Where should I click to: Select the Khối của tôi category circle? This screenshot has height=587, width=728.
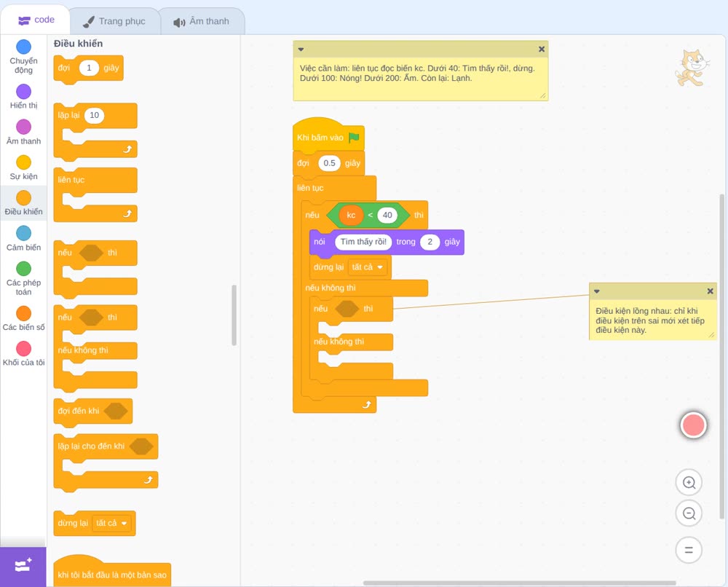pyautogui.click(x=24, y=348)
